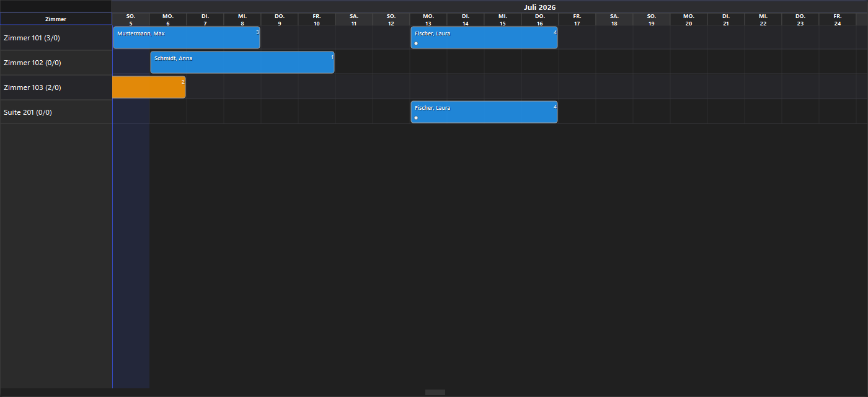Click the white dot in Zimmer 101 Fischer booking
This screenshot has width=868, height=397.
(416, 43)
